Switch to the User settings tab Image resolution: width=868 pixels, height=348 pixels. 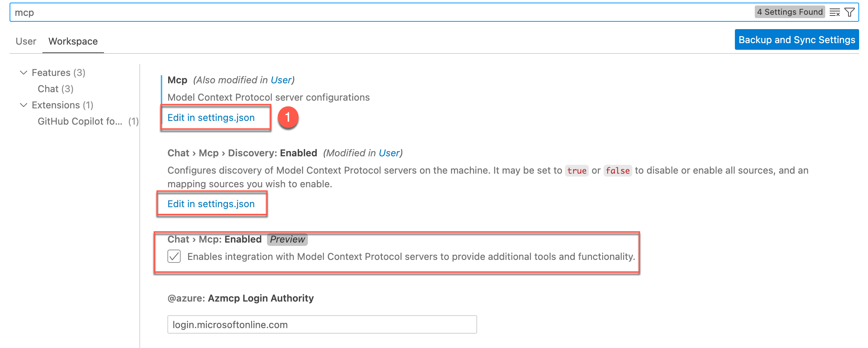coord(25,41)
